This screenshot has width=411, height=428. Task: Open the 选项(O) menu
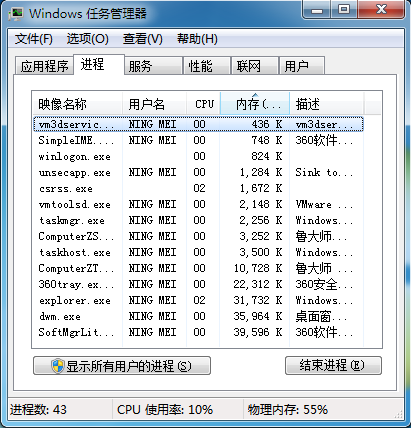88,39
